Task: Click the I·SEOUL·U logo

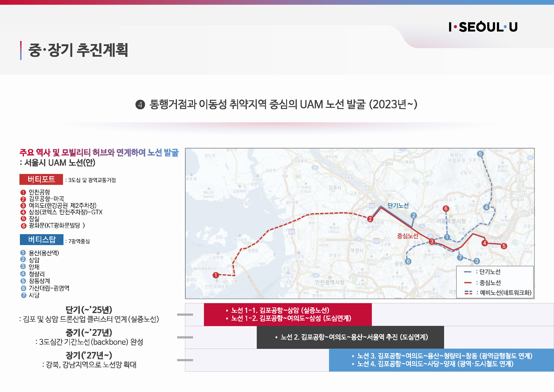Action: pos(483,27)
